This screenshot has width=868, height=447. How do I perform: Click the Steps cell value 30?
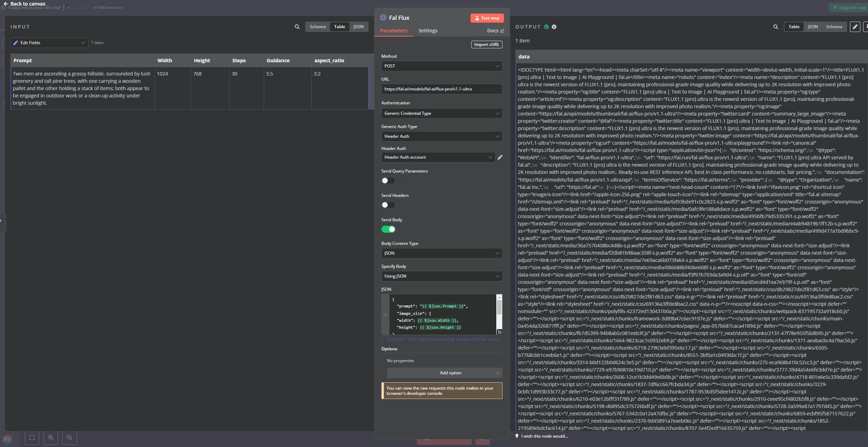[234, 74]
